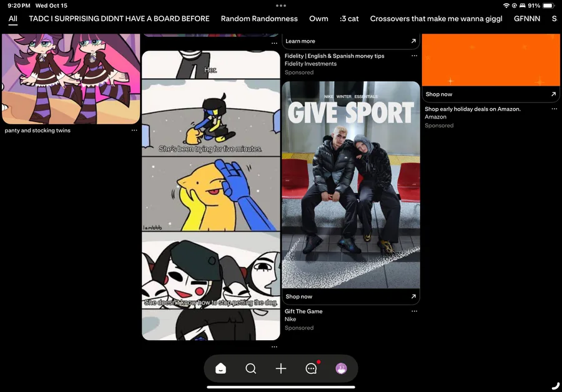The image size is (562, 392).
Task: Switch to TADC I SURPRISING DIDNT HAVE A BOARD BEFORE tab
Action: coord(119,19)
